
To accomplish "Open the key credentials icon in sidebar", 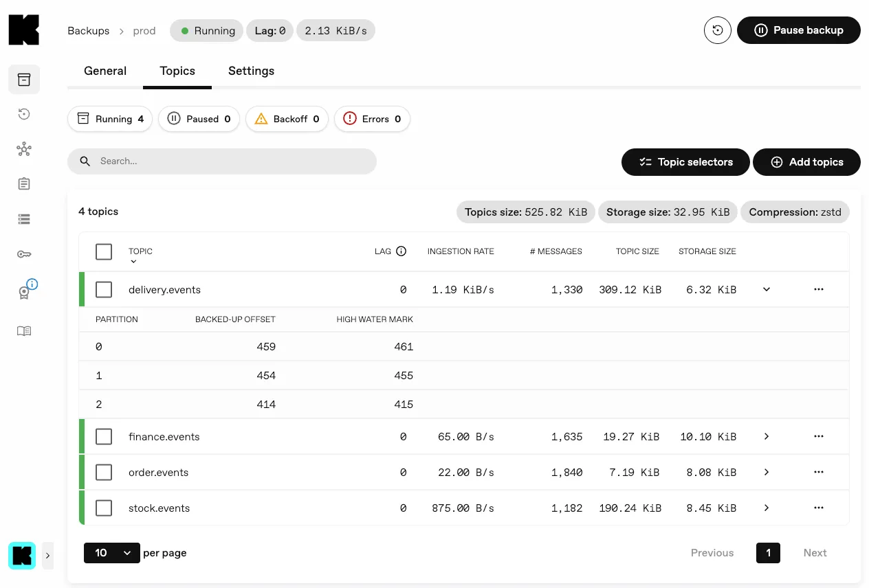I will pyautogui.click(x=24, y=254).
